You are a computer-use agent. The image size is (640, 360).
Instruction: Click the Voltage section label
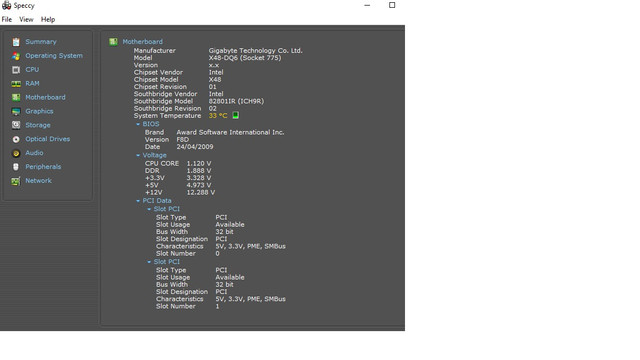[x=154, y=155]
